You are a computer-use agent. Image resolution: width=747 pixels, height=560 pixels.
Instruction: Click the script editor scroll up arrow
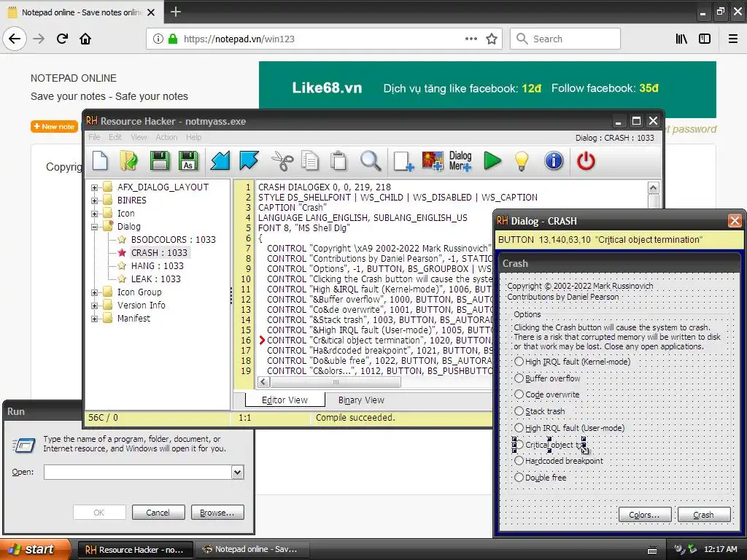click(653, 187)
